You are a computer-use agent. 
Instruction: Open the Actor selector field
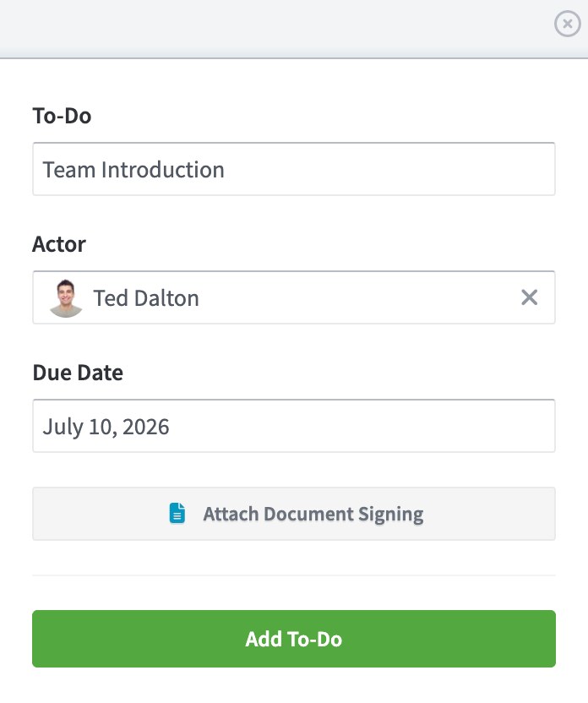coord(294,297)
